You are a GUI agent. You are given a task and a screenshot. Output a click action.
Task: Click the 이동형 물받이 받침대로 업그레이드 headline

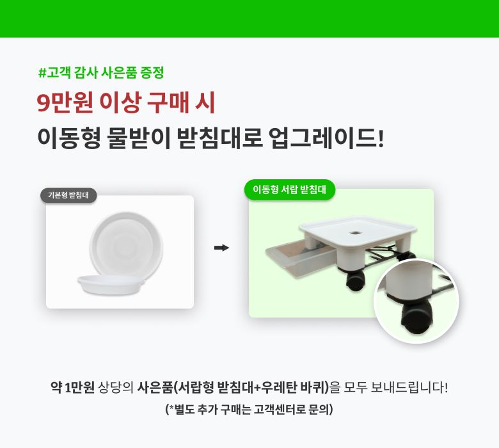click(210, 138)
